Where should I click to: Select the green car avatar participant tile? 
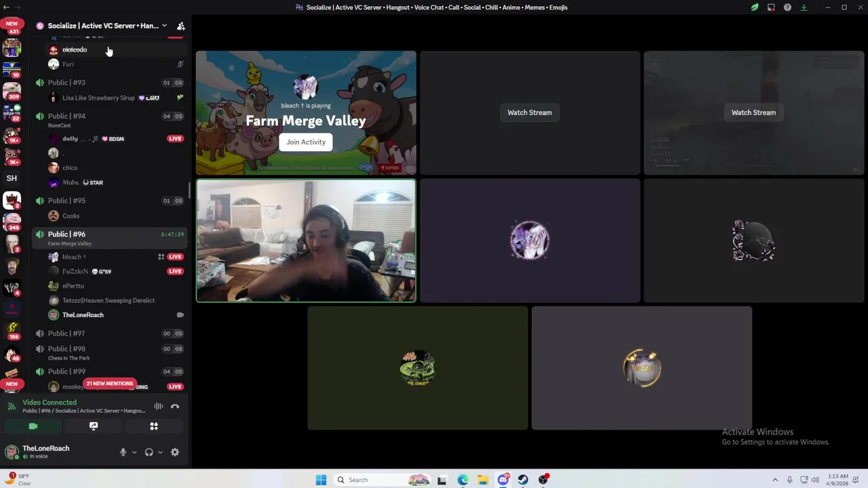418,368
